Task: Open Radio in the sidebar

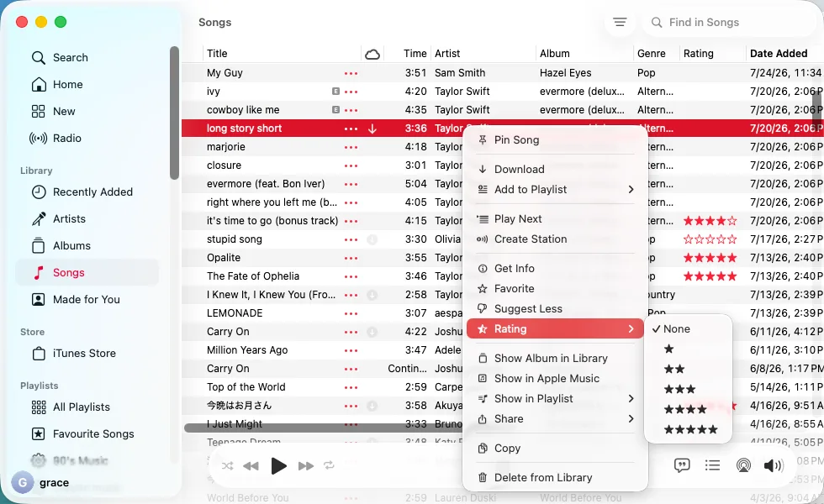Action: pyautogui.click(x=55, y=138)
